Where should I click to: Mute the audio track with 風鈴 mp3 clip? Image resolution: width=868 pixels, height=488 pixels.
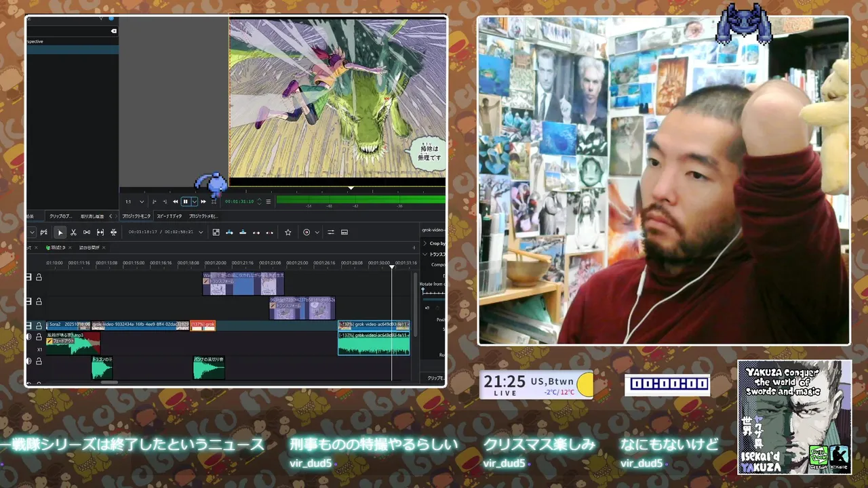[29, 337]
